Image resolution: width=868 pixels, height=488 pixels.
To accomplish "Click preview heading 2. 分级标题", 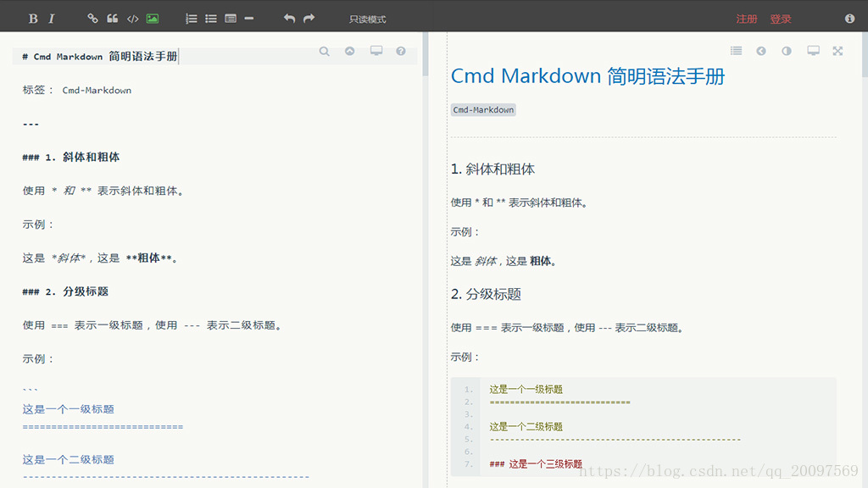I will [x=486, y=294].
